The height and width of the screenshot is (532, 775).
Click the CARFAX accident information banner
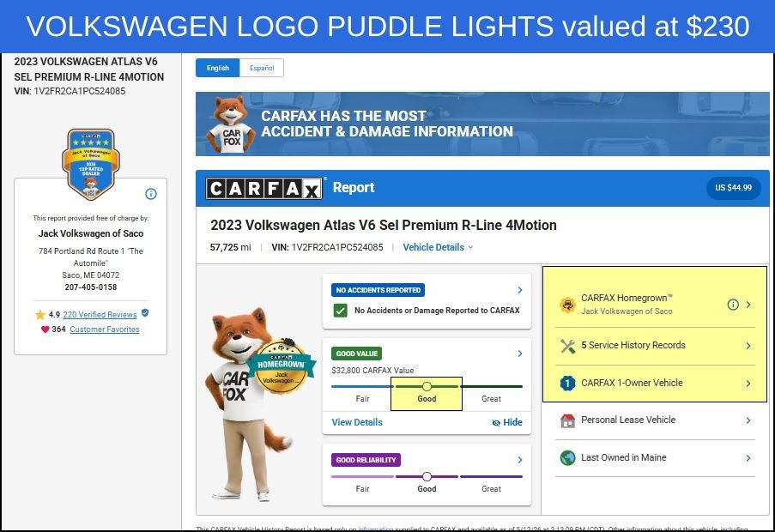(x=482, y=124)
